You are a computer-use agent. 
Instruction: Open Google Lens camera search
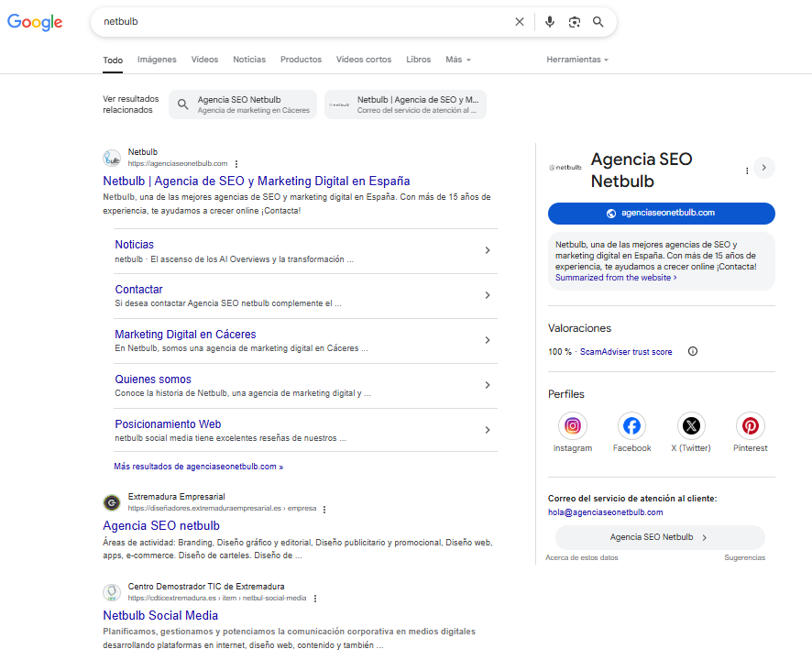[575, 21]
